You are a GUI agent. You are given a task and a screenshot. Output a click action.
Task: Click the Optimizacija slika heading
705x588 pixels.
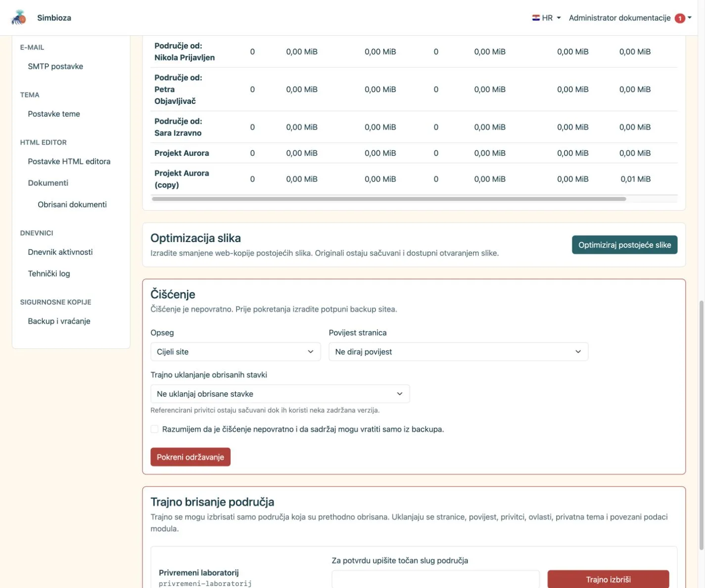(x=195, y=238)
